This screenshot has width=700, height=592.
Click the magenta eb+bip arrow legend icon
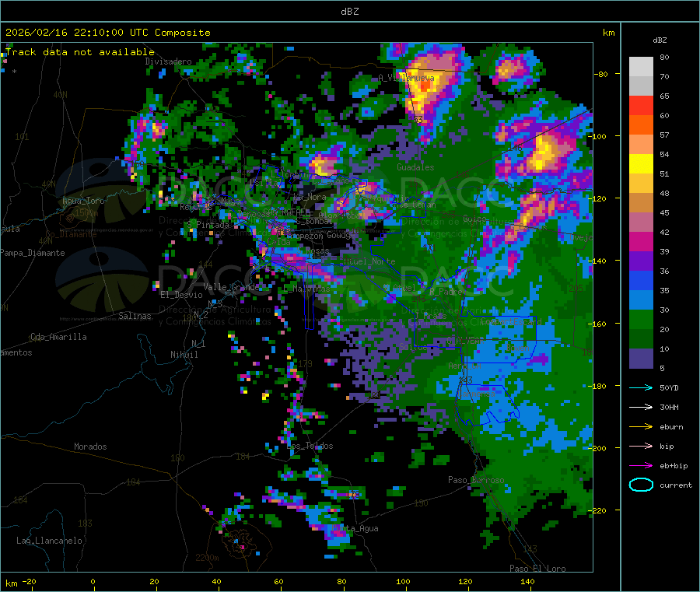click(x=641, y=466)
